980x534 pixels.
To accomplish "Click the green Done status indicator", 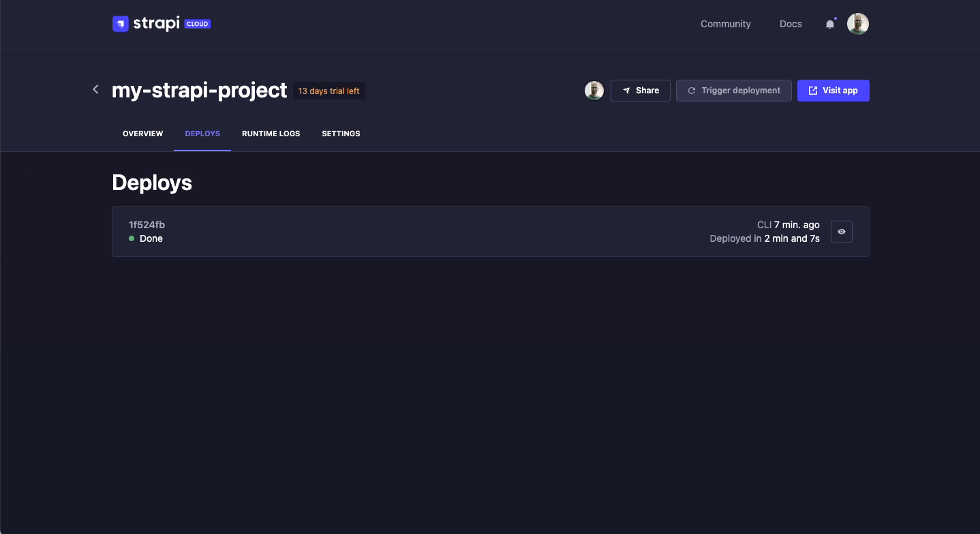I will [132, 238].
